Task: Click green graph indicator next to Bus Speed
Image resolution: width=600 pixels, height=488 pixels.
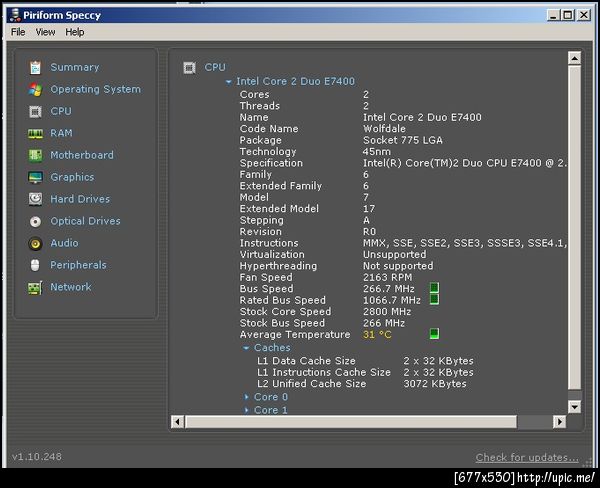Action: 434,287
